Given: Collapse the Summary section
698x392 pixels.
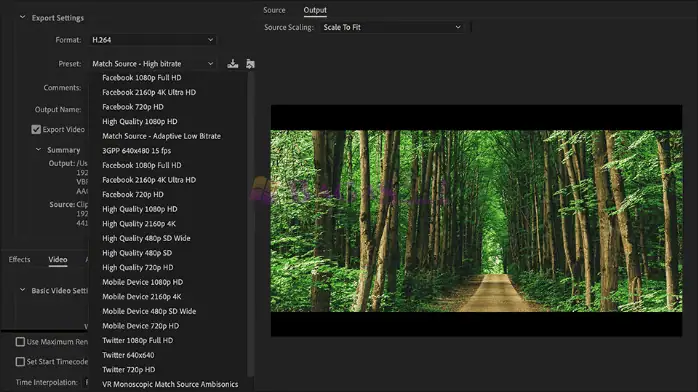Looking at the screenshot, I should [38, 150].
